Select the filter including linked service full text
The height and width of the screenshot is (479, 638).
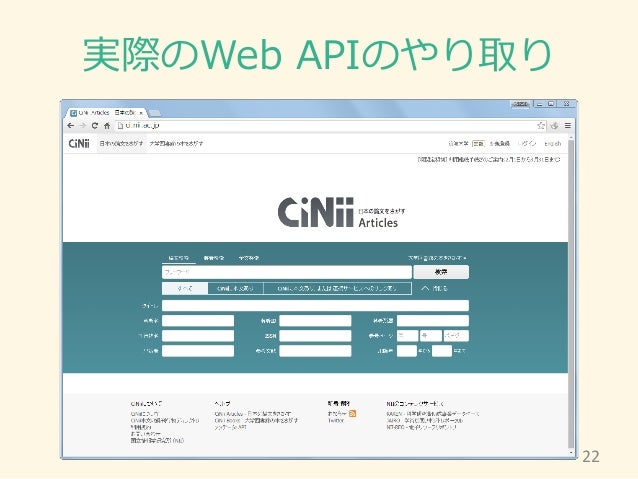[x=337, y=289]
